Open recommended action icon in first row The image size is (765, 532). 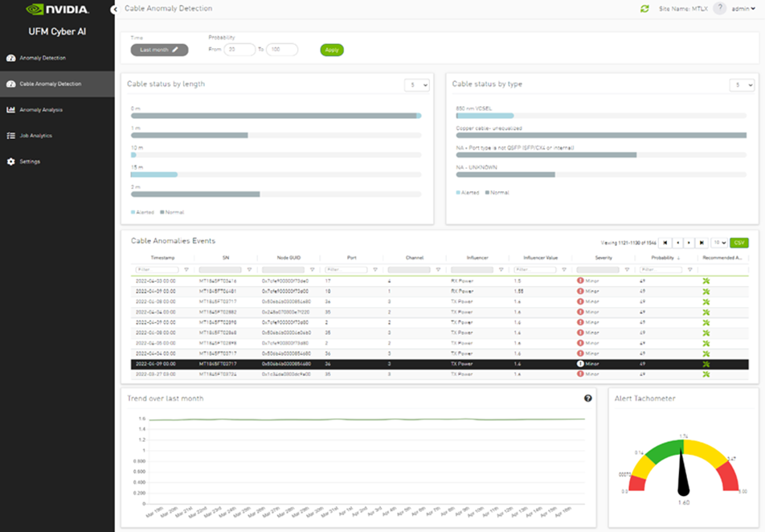pyautogui.click(x=706, y=281)
